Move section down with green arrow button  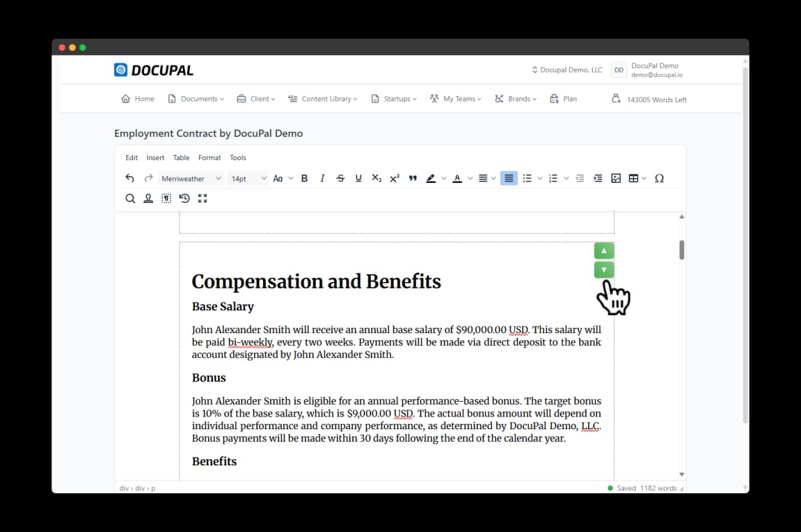pos(603,270)
